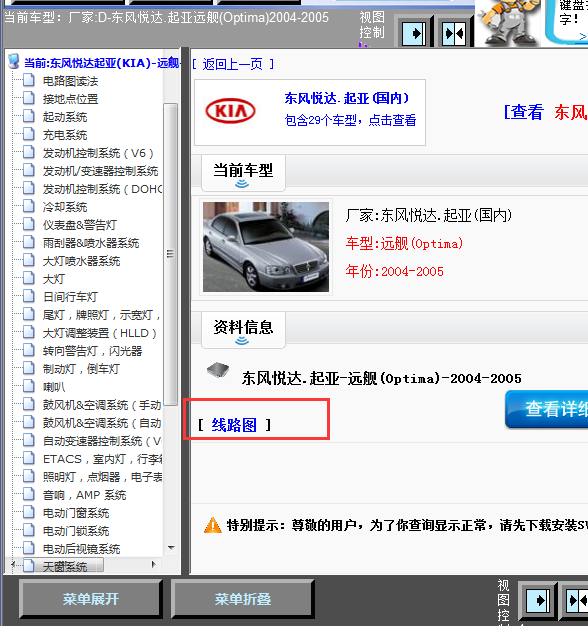The height and width of the screenshot is (626, 588).
Task: Click the page icon beside 喇叭
Action: tap(28, 386)
